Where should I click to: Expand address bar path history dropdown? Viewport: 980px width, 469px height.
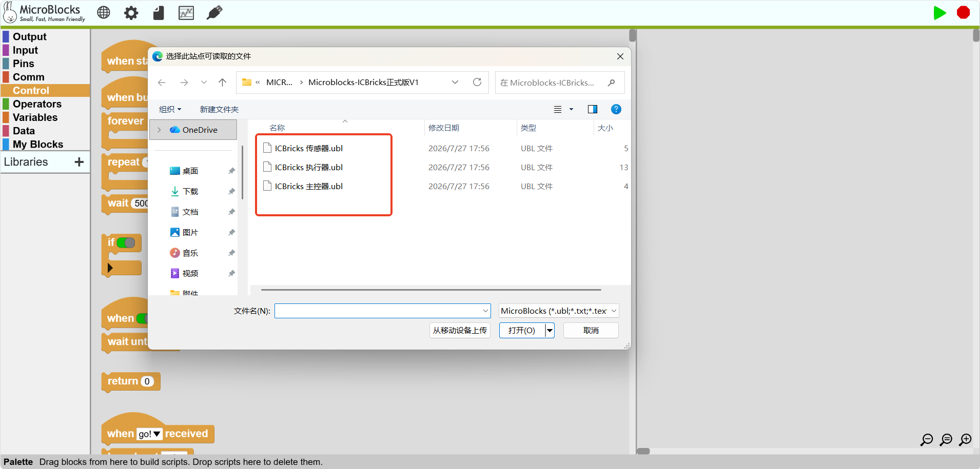point(455,83)
